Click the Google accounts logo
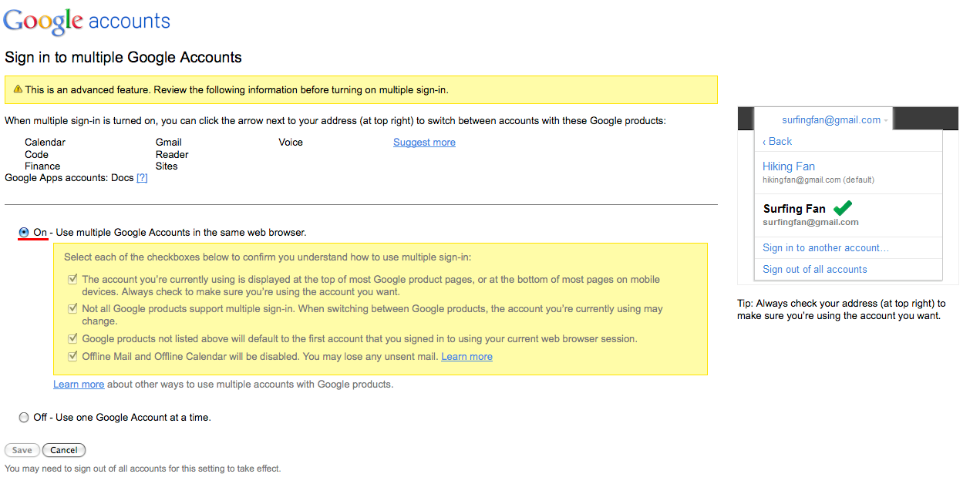980x494 pixels. (x=86, y=21)
